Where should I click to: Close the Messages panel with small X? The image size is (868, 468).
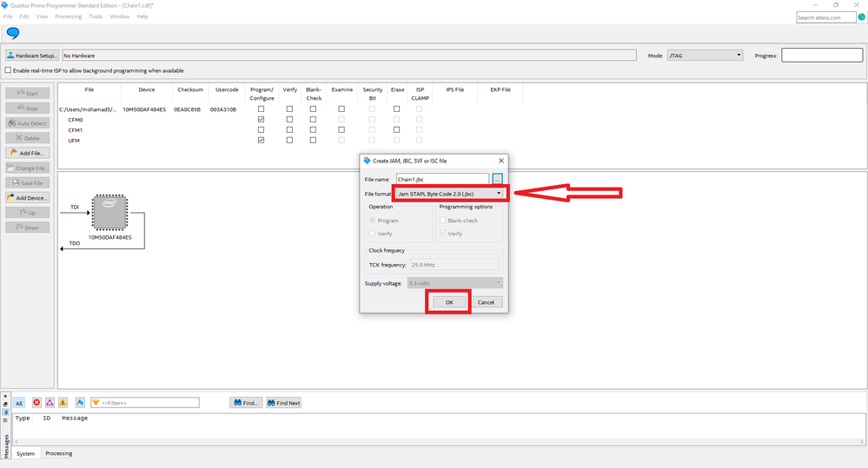click(x=5, y=397)
